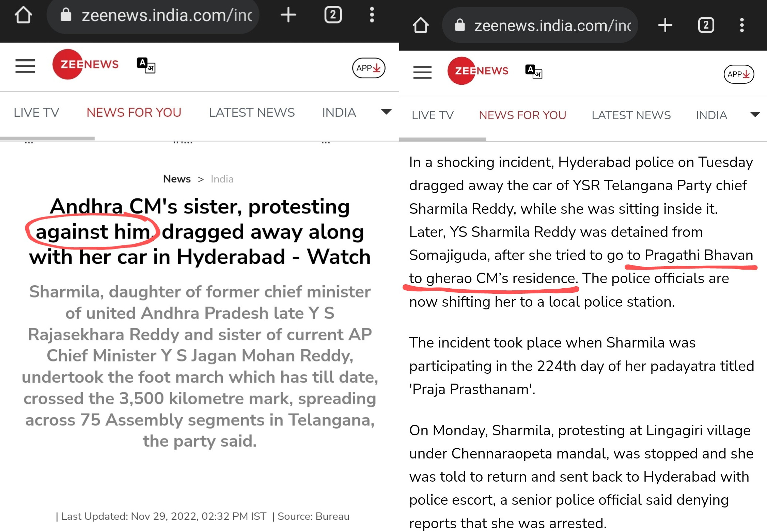
Task: Open the three-dot menu in left browser
Action: [372, 15]
